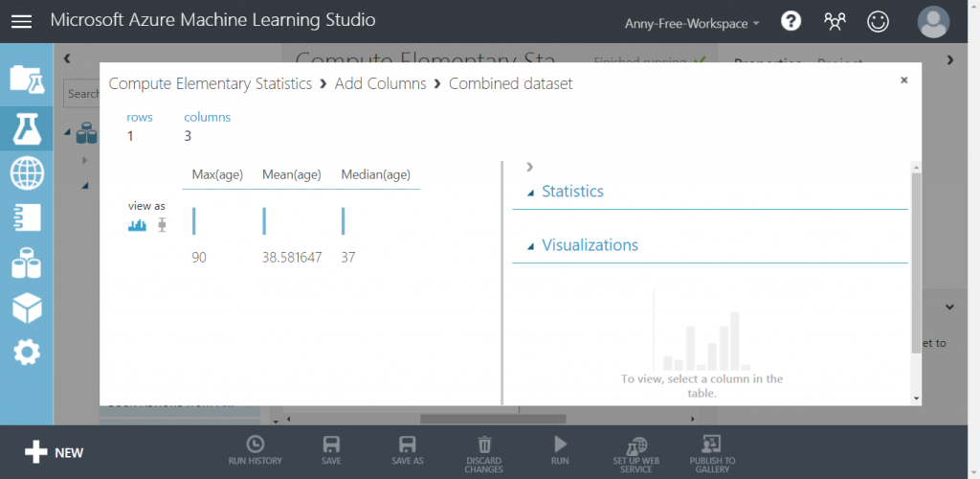Click the Combined dataset breadcrumb
This screenshot has height=479, width=980.
511,83
